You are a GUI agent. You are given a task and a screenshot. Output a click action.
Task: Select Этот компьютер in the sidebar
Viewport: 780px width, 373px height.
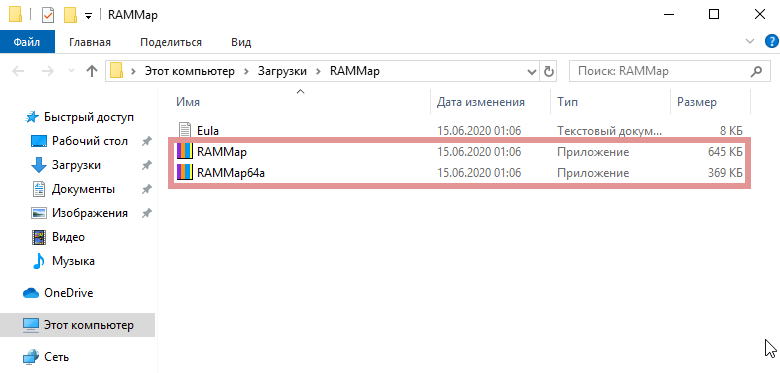78,325
